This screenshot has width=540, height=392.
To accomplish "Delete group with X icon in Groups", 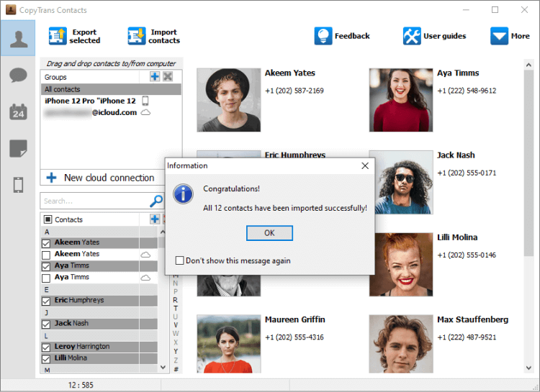I will coord(168,76).
